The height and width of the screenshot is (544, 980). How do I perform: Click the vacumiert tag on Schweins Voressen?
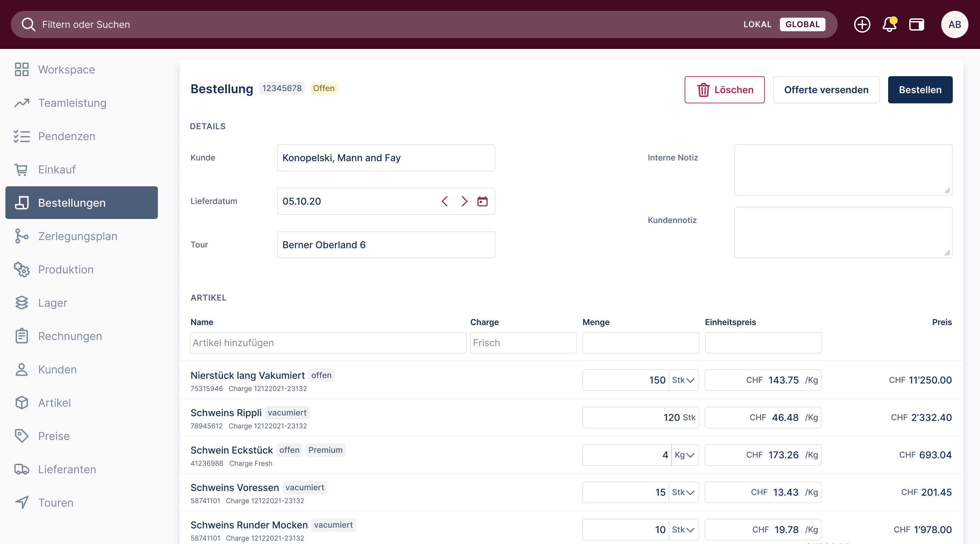click(305, 487)
